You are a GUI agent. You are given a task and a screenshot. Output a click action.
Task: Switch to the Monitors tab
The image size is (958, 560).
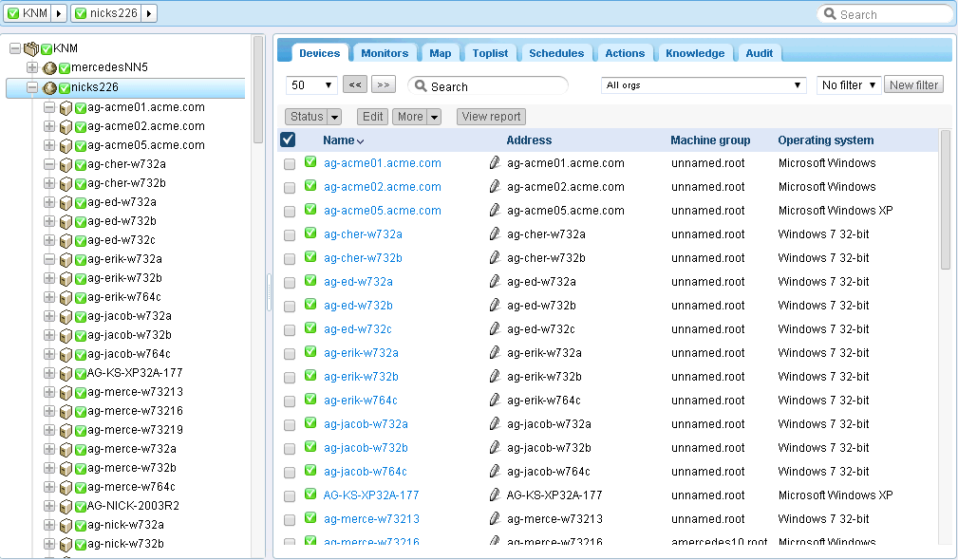point(385,53)
